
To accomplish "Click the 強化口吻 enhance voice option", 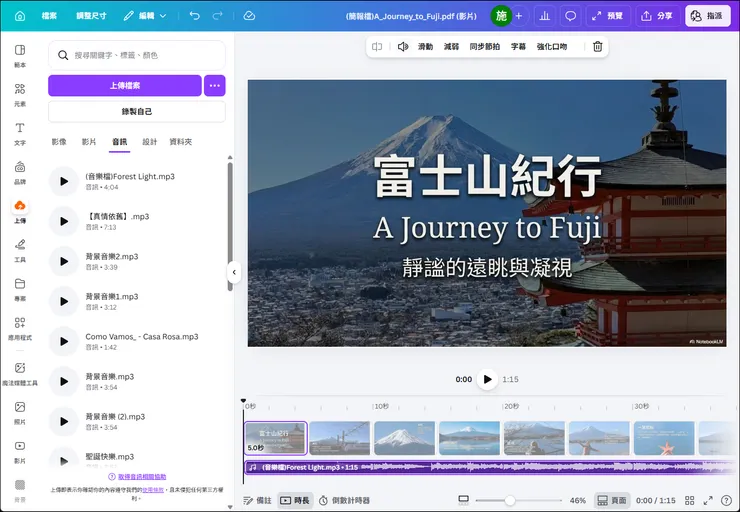I will pyautogui.click(x=552, y=47).
